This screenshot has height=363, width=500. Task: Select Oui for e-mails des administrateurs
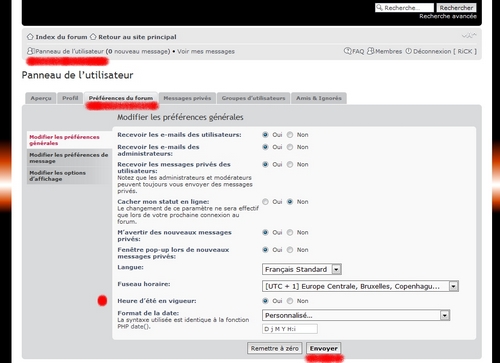pos(265,147)
